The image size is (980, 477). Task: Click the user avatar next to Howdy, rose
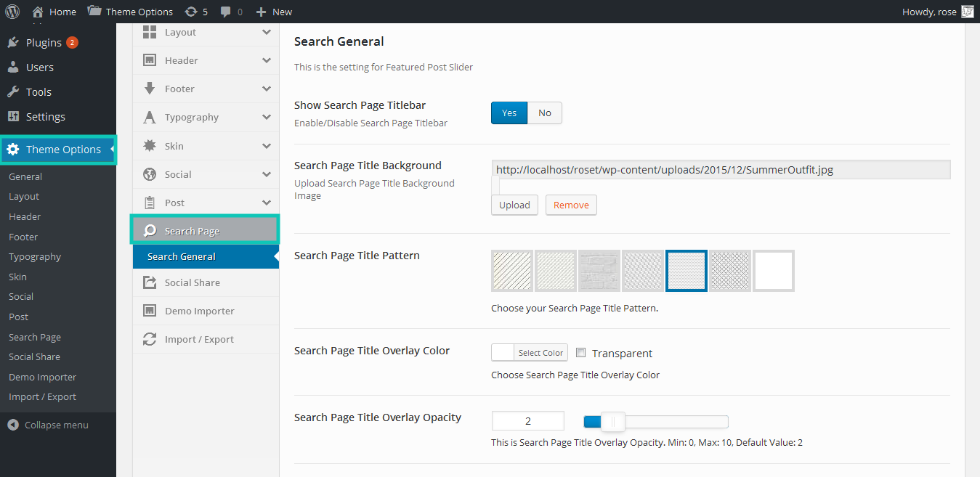(x=968, y=12)
